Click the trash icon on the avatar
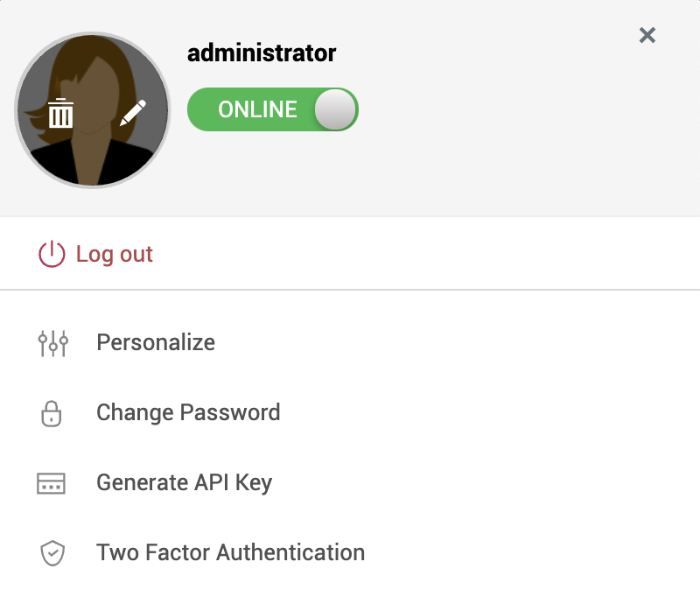Screen dimensions: 700x604 tap(60, 114)
